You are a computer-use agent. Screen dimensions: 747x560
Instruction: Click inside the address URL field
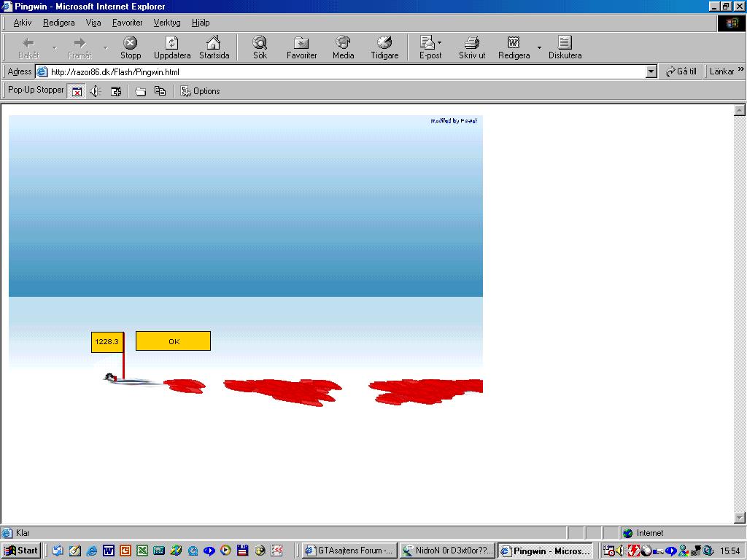(343, 72)
